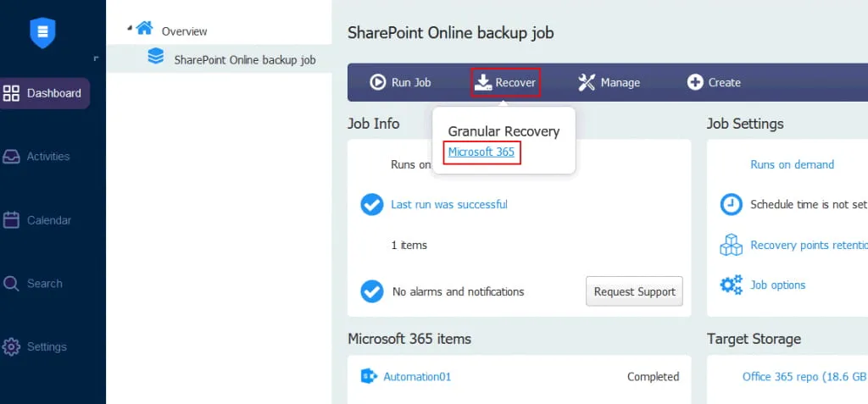The image size is (868, 404).
Task: Open the Create menu
Action: click(714, 82)
